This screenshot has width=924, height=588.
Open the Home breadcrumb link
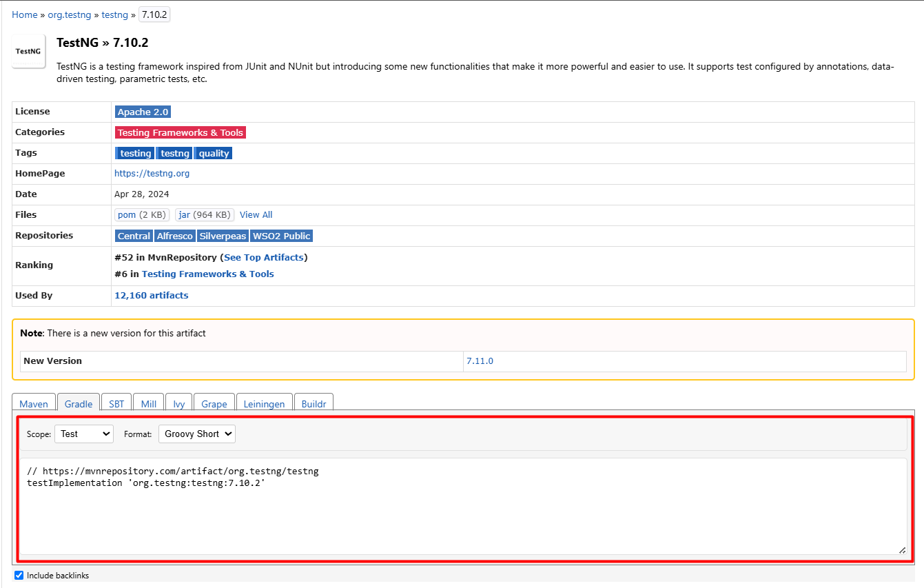pos(25,14)
